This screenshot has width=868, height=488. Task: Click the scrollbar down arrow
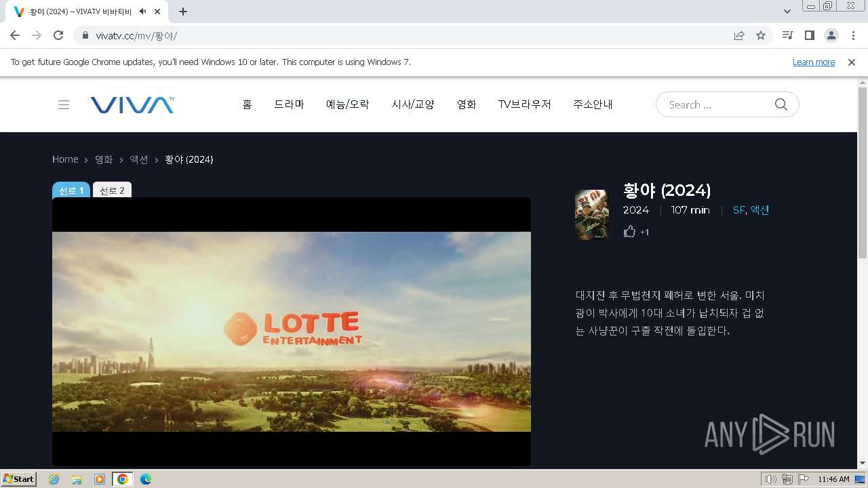click(x=863, y=463)
